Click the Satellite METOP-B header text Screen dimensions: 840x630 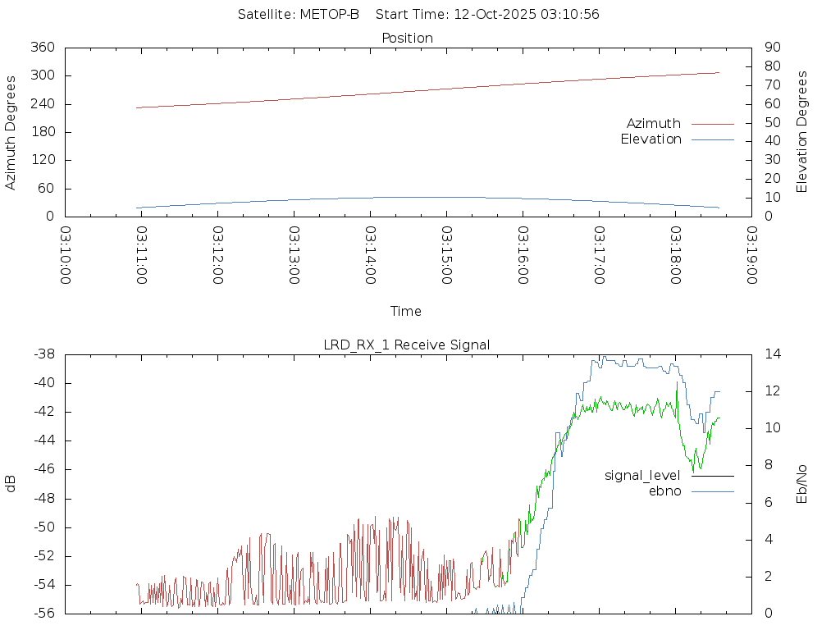299,15
